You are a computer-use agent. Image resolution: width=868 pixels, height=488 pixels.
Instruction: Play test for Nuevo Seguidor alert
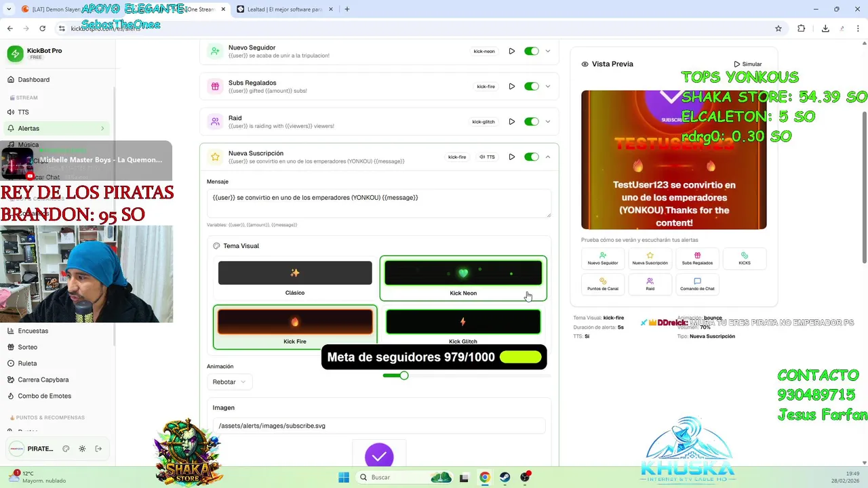coord(512,51)
